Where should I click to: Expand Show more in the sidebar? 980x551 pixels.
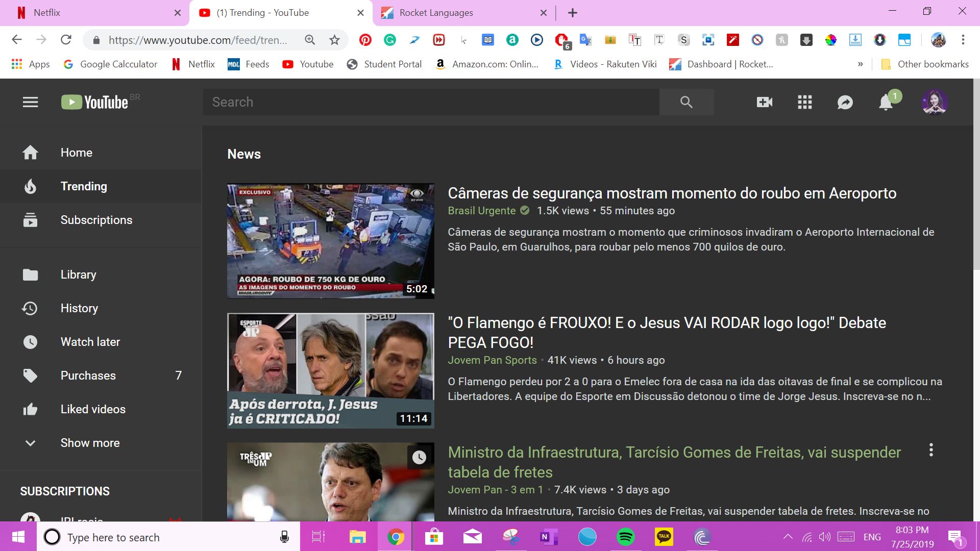point(101,443)
